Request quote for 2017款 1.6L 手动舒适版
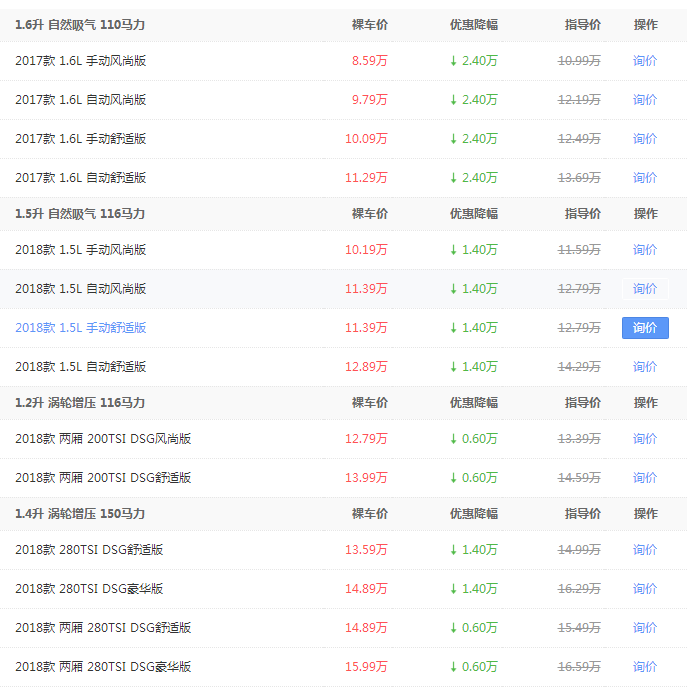The height and width of the screenshot is (689, 692). pos(645,139)
